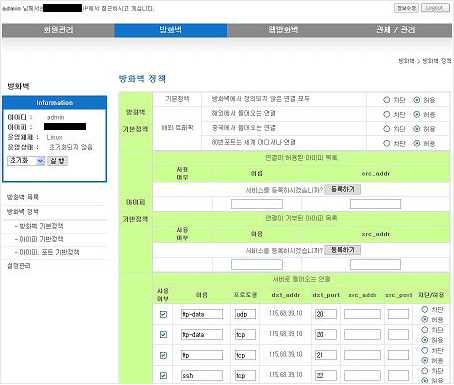Image resolution: width=454 pixels, height=385 pixels.
Task: Open 방화벽 정책 in the sidebar
Action: (23, 212)
